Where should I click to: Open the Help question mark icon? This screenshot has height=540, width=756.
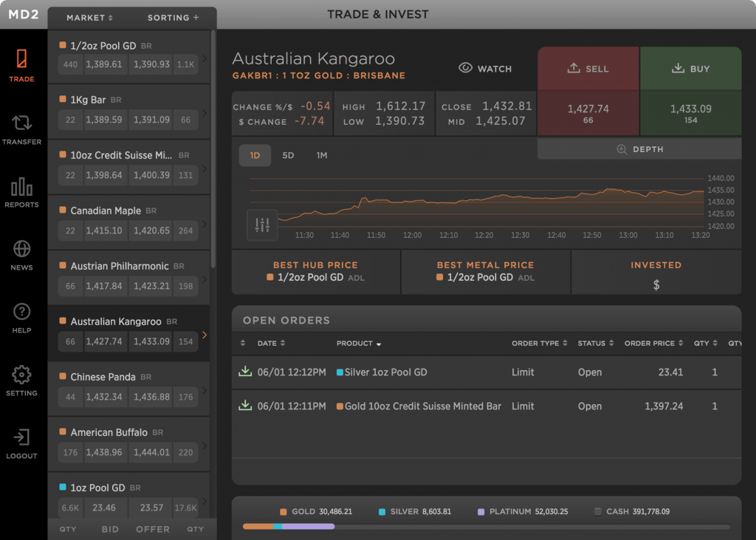click(21, 312)
